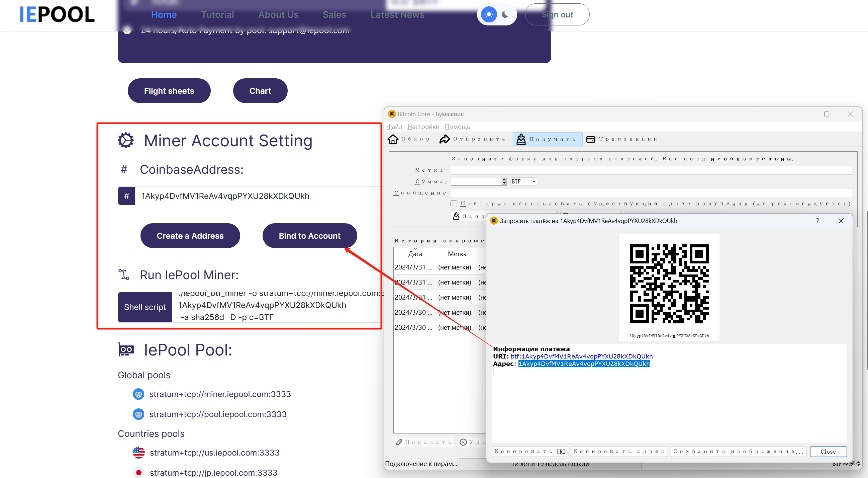The width and height of the screenshot is (868, 478).
Task: Open About Us nav link
Action: click(x=278, y=14)
